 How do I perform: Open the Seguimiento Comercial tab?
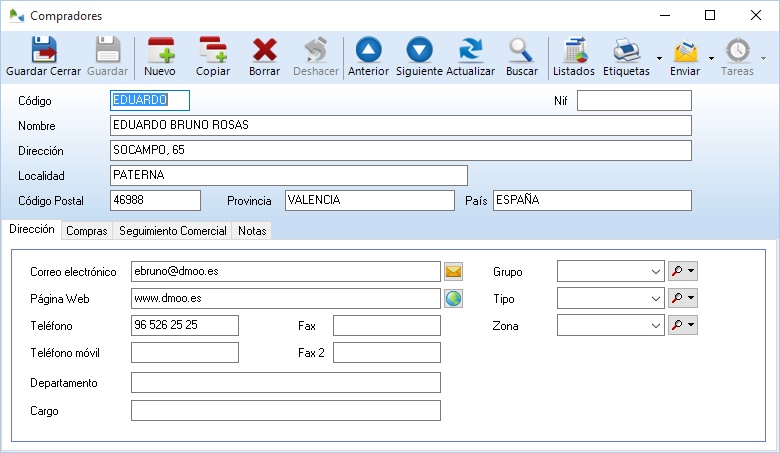(x=172, y=231)
